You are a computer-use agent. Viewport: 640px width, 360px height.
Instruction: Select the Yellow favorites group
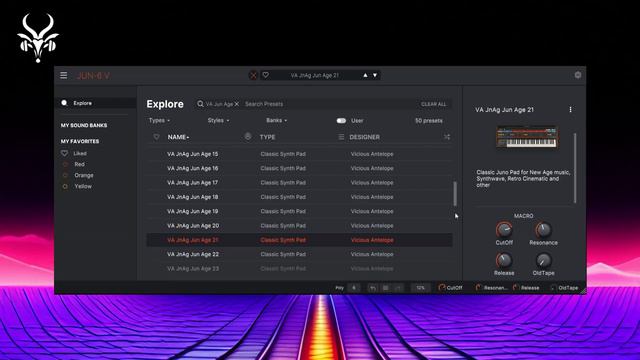[77, 186]
